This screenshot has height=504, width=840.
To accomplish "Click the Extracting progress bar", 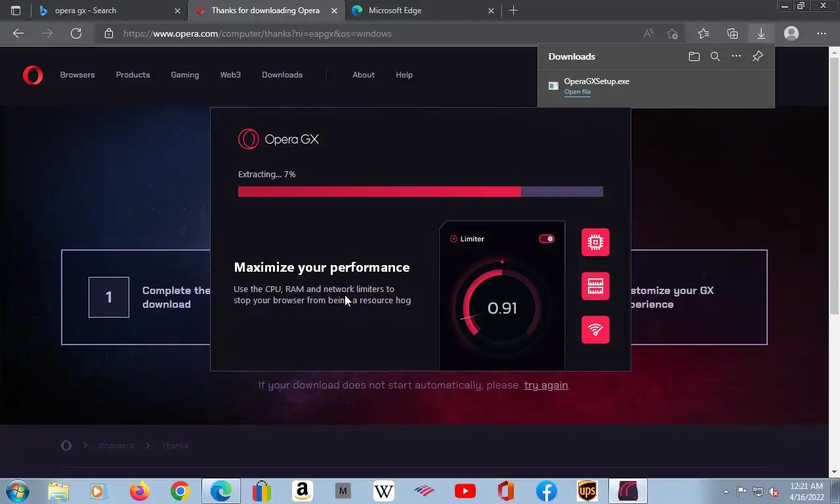I will [x=420, y=192].
